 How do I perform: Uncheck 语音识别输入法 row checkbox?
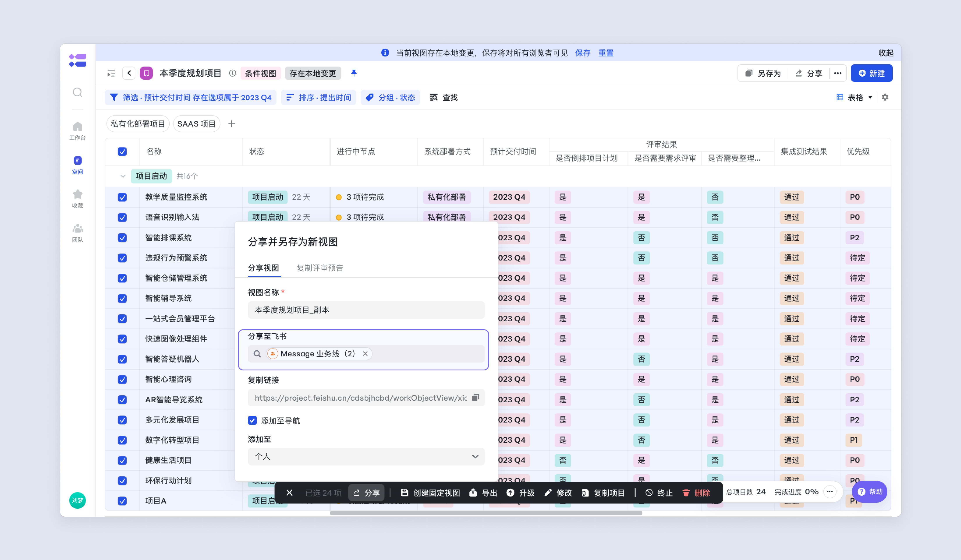(x=122, y=217)
